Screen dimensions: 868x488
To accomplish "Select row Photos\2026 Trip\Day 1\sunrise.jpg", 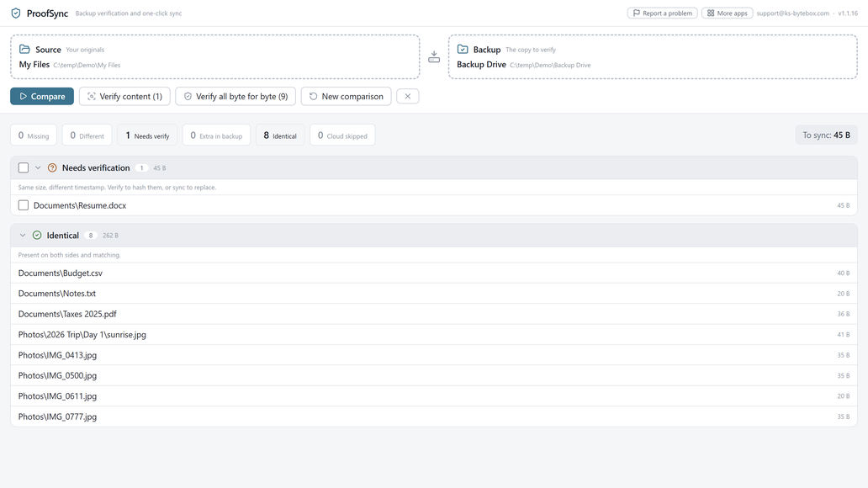I will tap(434, 335).
